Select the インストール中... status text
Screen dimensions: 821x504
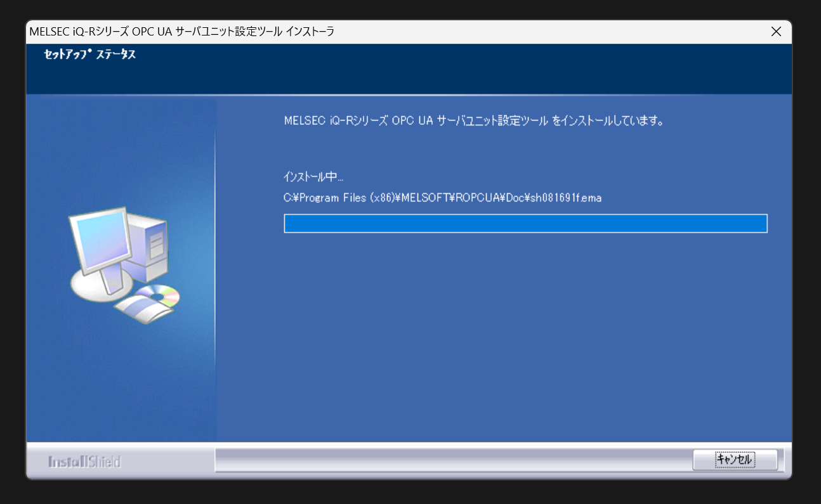click(x=313, y=176)
